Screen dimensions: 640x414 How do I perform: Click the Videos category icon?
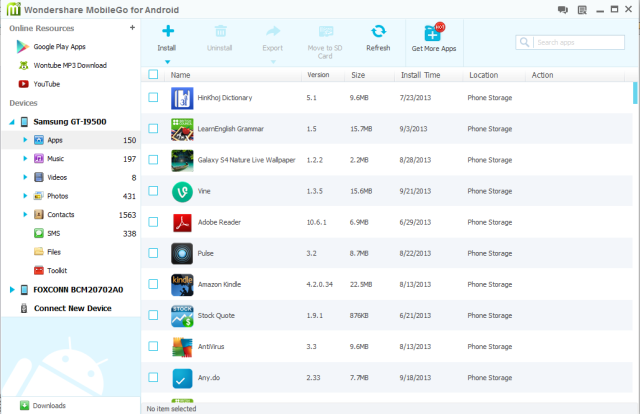click(x=39, y=177)
